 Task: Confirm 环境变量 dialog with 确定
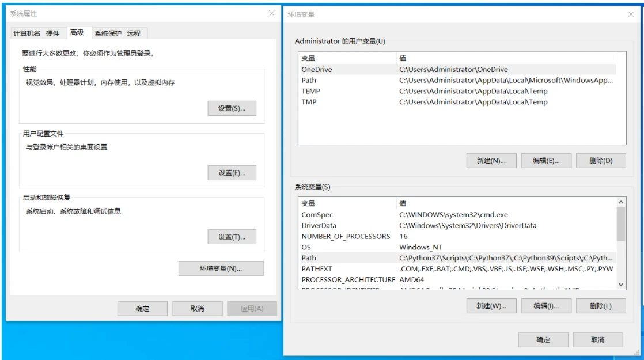[543, 340]
